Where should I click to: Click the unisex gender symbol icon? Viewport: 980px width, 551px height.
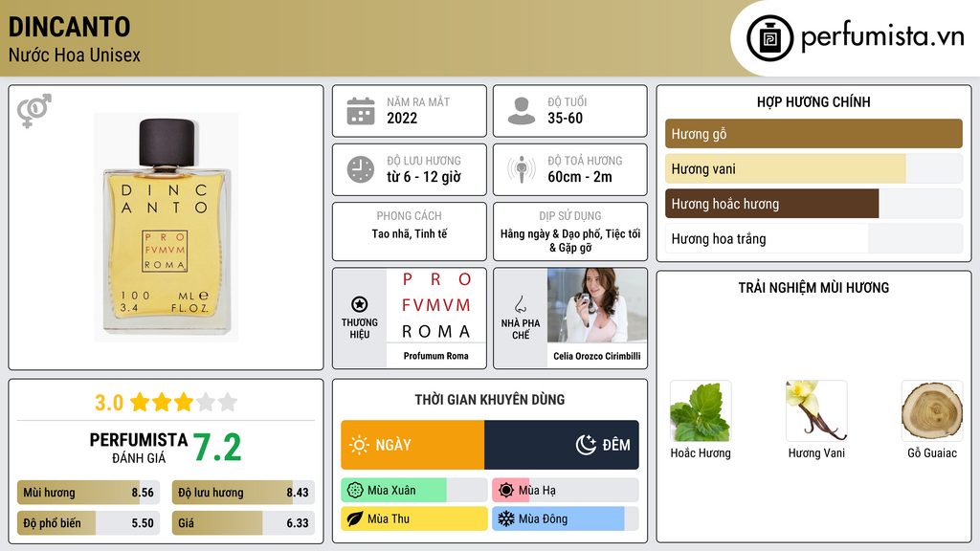click(x=33, y=111)
